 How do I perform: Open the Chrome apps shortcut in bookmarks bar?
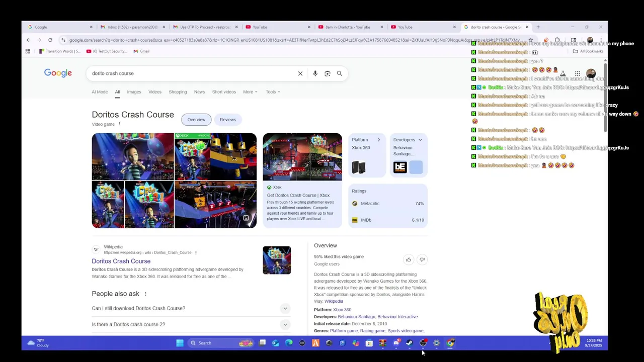[x=28, y=51]
